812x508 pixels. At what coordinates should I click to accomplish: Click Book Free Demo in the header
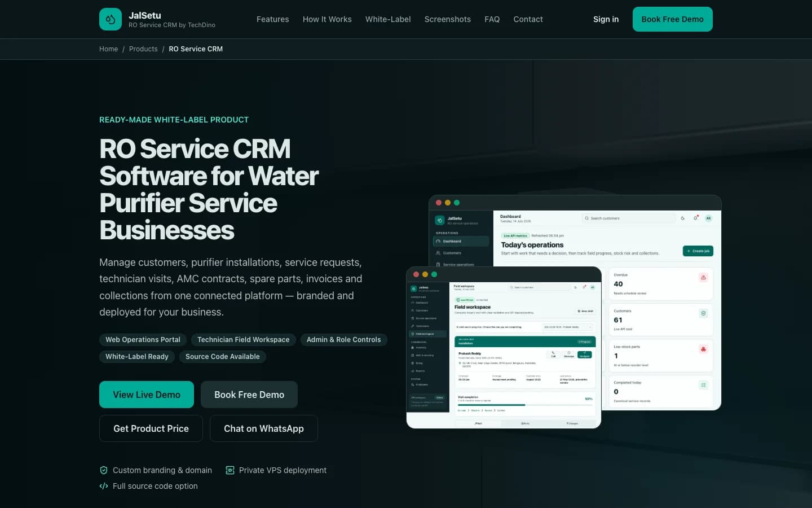(673, 19)
